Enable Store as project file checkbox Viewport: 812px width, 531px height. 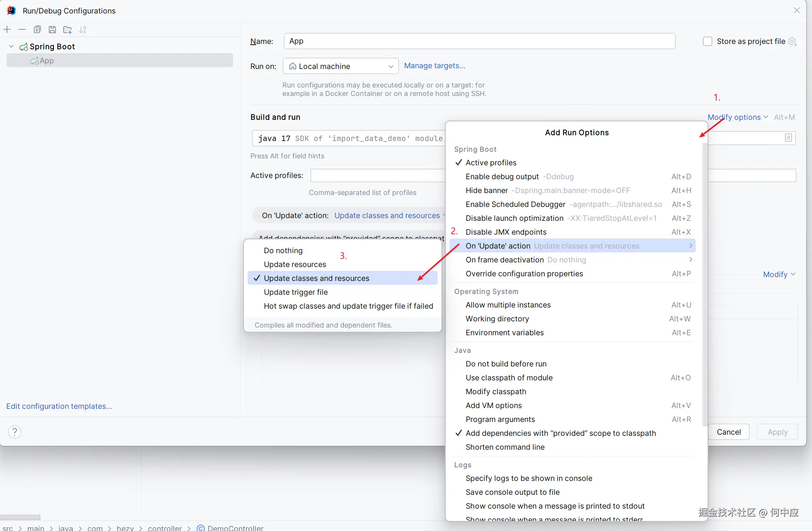[x=708, y=41]
